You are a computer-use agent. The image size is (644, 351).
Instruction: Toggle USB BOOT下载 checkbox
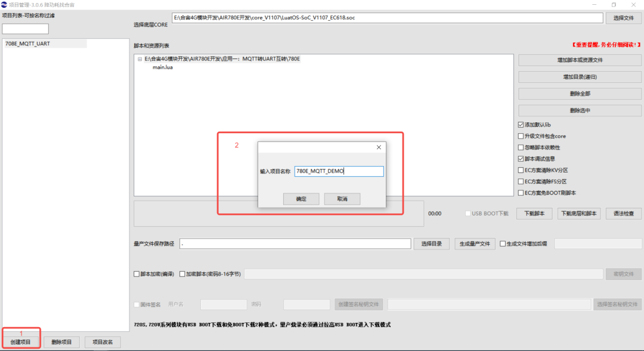[468, 213]
